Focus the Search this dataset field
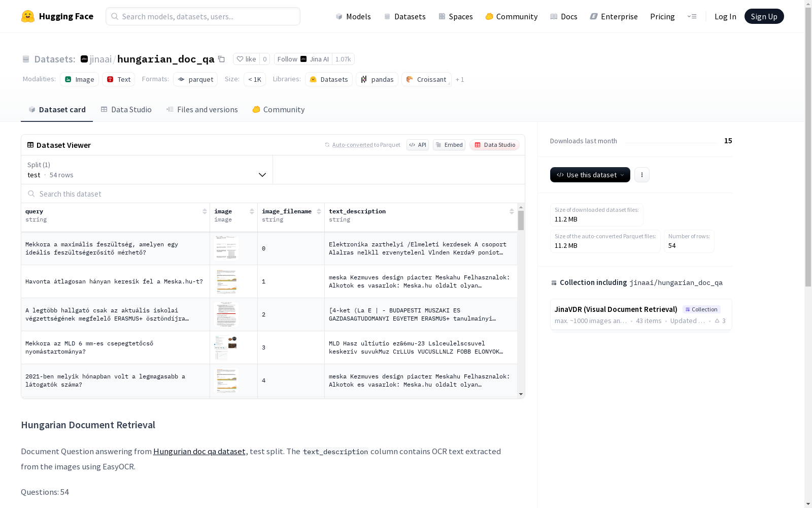The image size is (812, 508). [273, 194]
